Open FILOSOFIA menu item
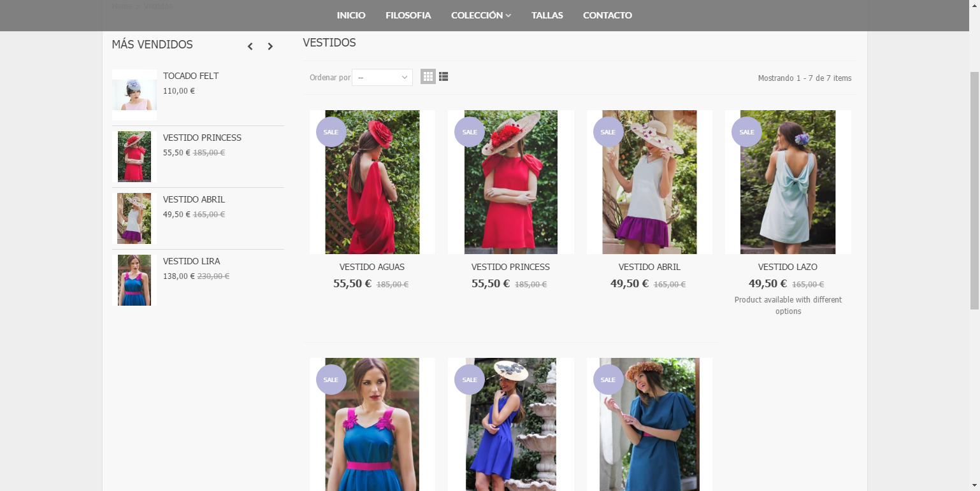Screen dimensions: 980x491 [408, 15]
